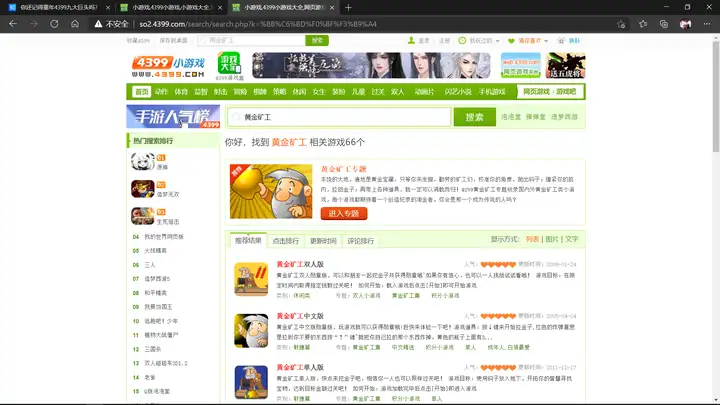Click the small top-bar search field
Screen dimensions: 720x405
(251, 40)
